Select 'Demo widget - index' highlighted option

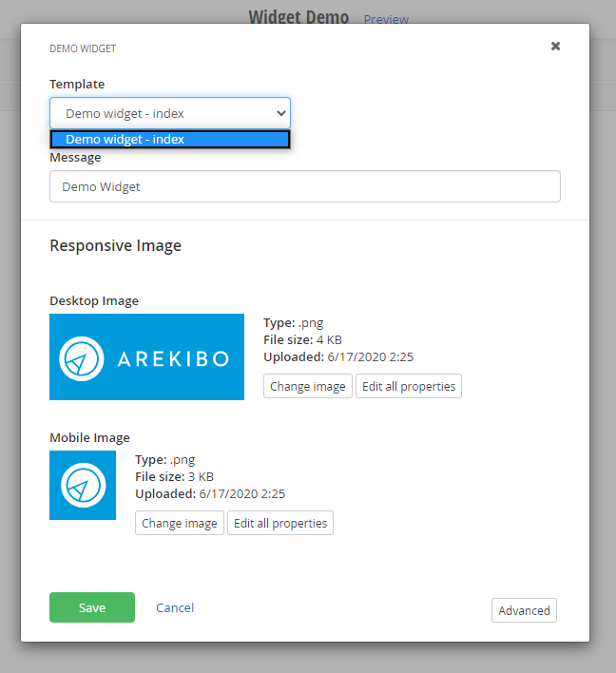[170, 139]
